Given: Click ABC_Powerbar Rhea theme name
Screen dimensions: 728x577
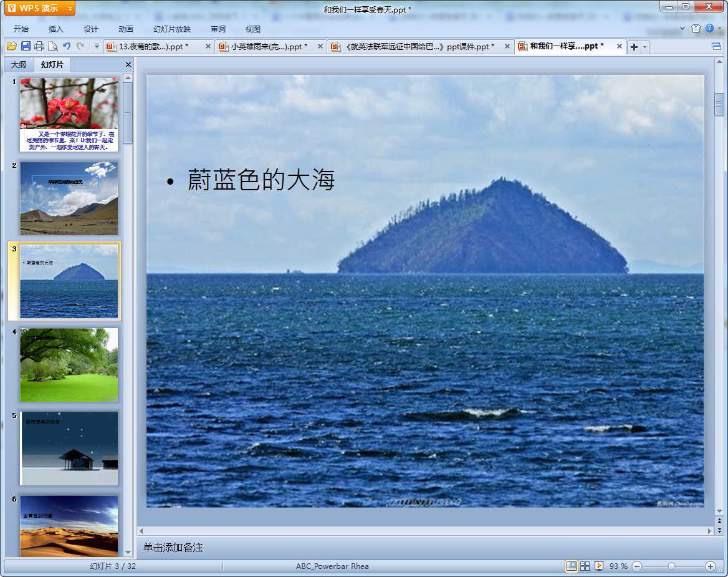Looking at the screenshot, I should [x=332, y=566].
